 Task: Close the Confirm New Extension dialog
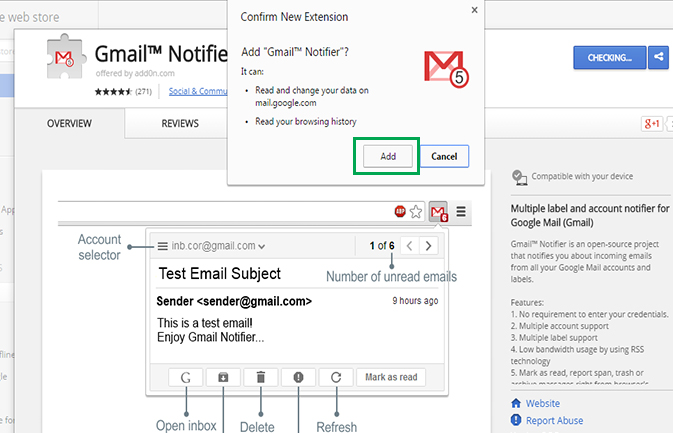[x=474, y=10]
